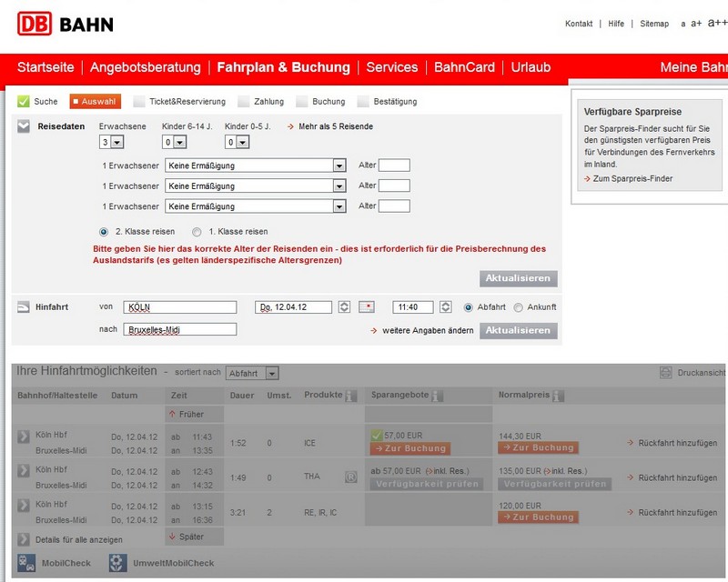Select the Ankunft radio button
This screenshot has height=582, width=728.
tap(519, 307)
